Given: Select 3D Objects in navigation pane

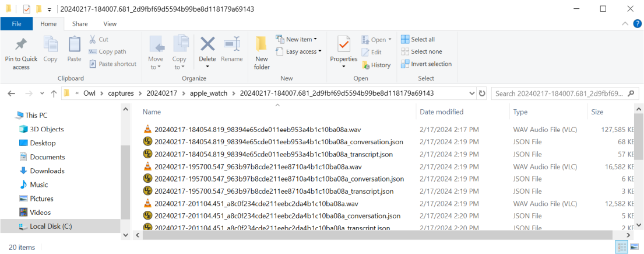Looking at the screenshot, I should 41,129.
